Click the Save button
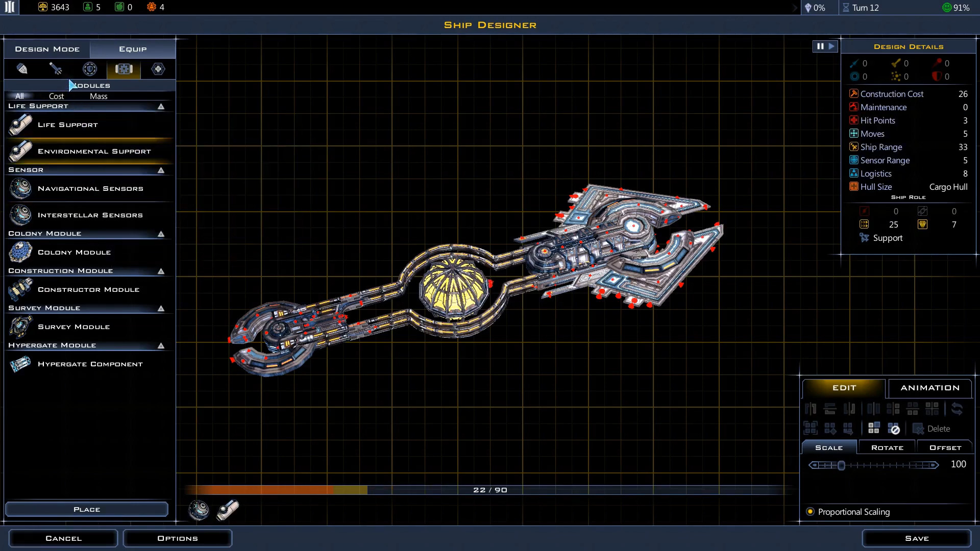 (917, 538)
